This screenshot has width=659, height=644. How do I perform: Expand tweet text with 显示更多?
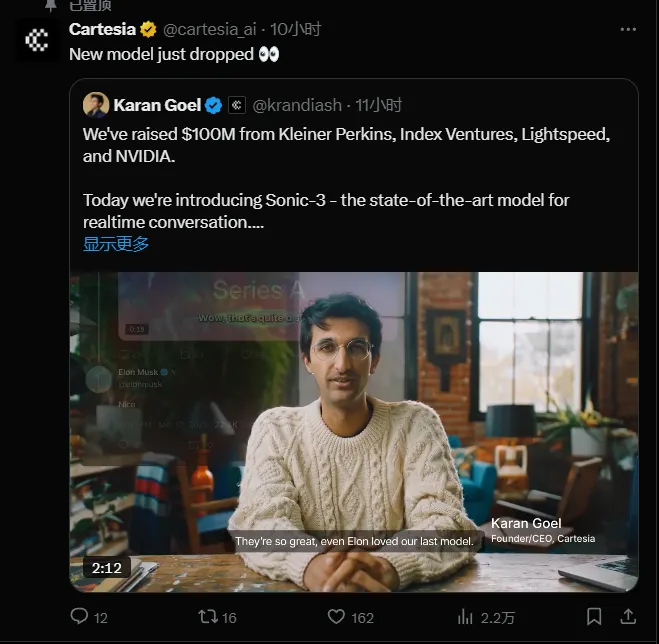click(116, 244)
